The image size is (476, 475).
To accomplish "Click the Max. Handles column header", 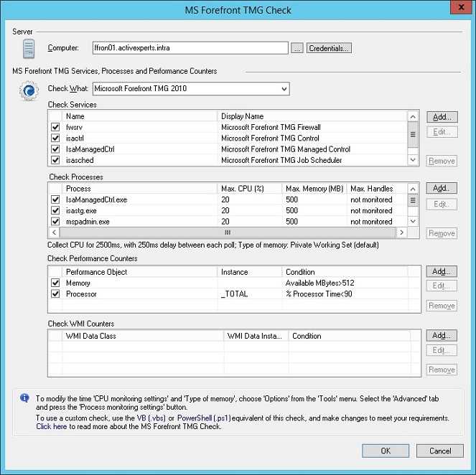I will tap(377, 189).
